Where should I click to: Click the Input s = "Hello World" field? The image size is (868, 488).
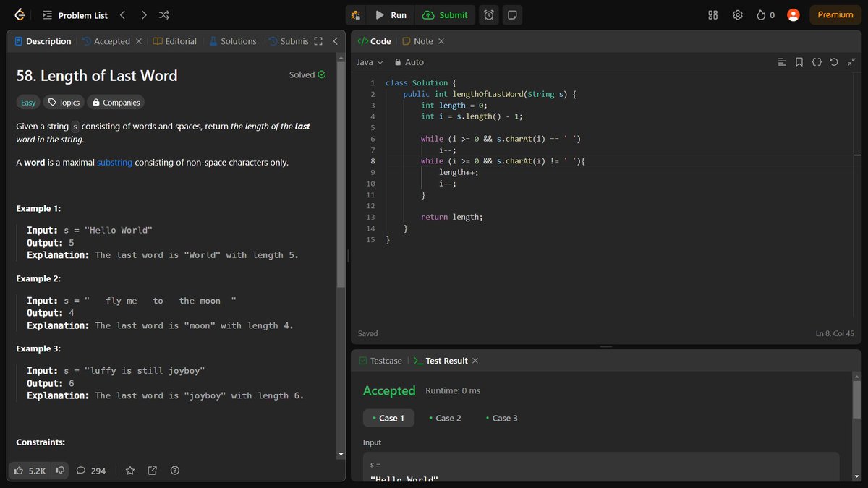601,468
